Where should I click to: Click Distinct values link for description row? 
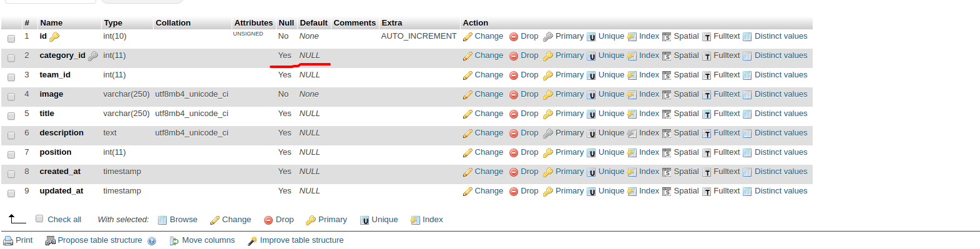[781, 133]
